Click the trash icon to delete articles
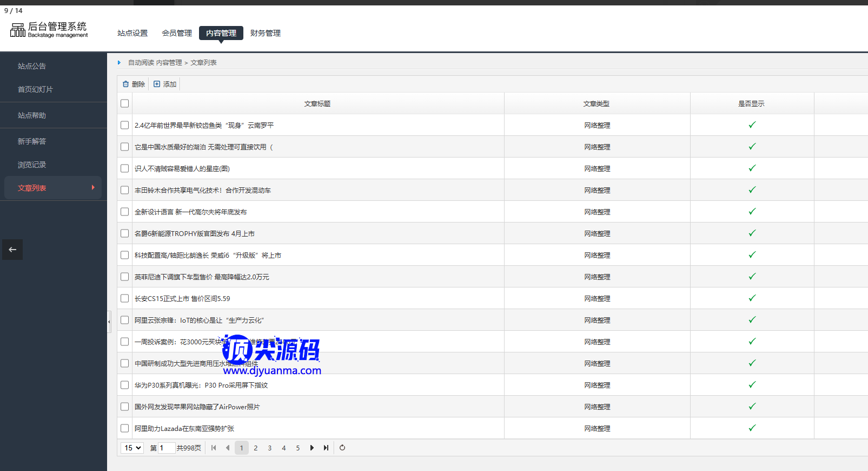 (x=126, y=84)
